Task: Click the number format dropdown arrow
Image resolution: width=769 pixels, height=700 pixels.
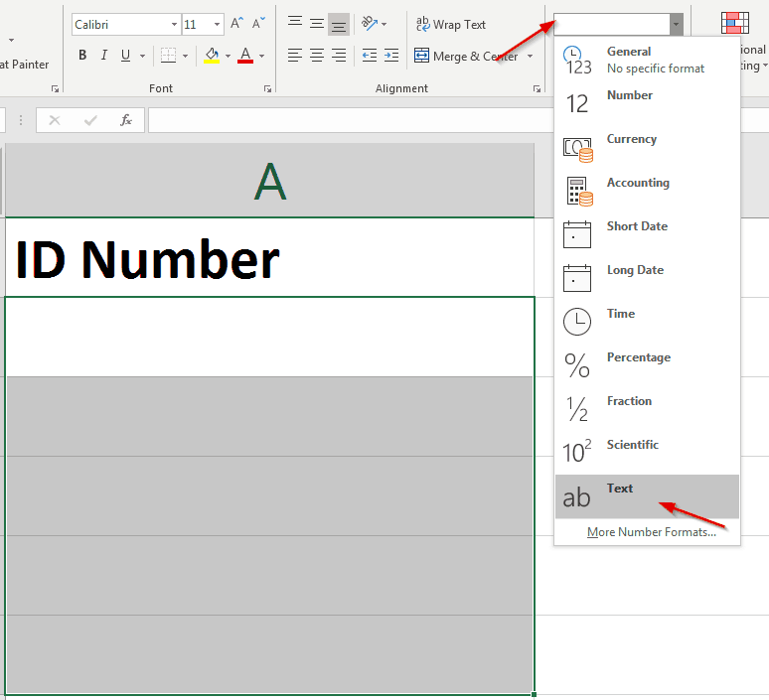Action: coord(676,25)
